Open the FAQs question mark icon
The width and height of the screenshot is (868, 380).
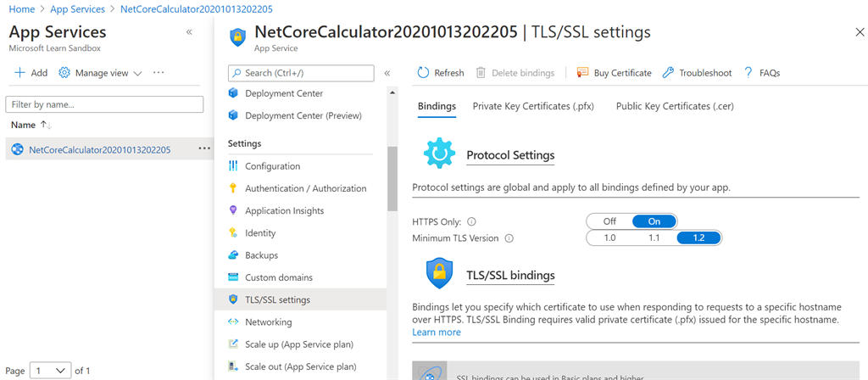point(748,73)
